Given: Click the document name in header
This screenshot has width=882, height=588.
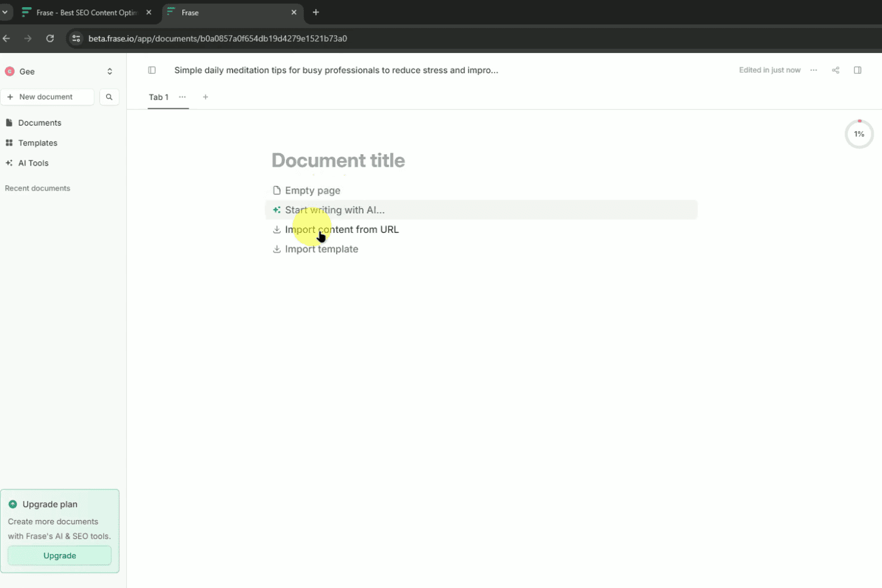Looking at the screenshot, I should click(336, 70).
